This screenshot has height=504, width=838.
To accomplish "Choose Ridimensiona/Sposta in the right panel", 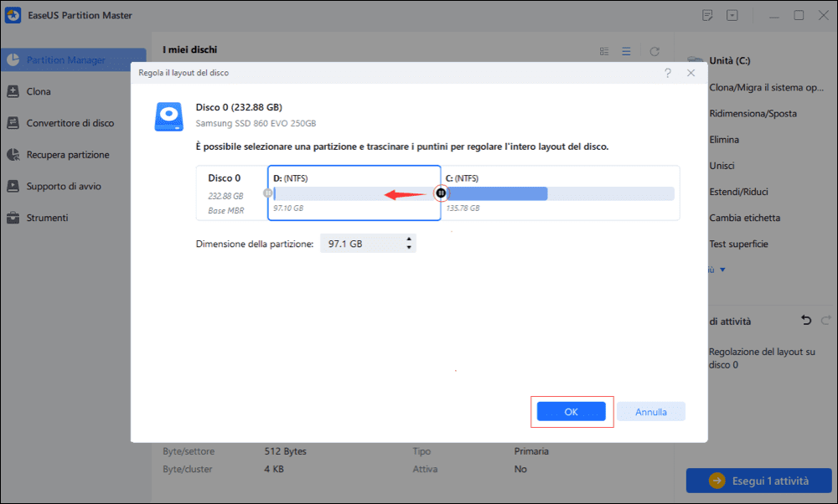I will [753, 113].
